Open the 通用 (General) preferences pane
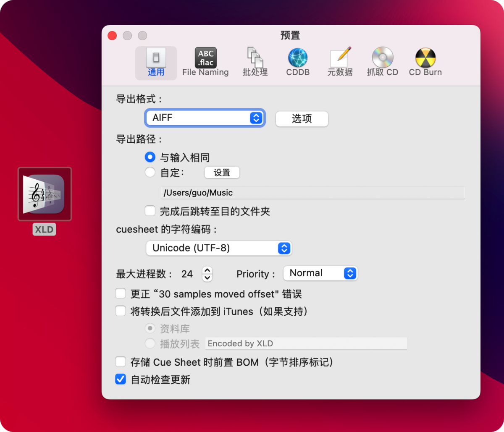 pyautogui.click(x=156, y=63)
